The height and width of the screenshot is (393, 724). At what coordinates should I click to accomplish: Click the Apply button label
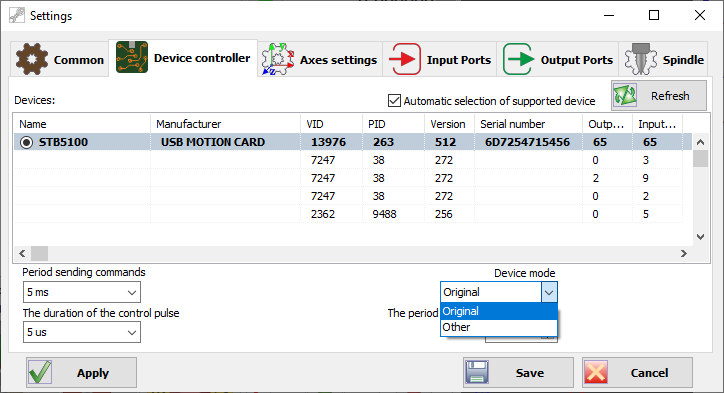pos(93,373)
